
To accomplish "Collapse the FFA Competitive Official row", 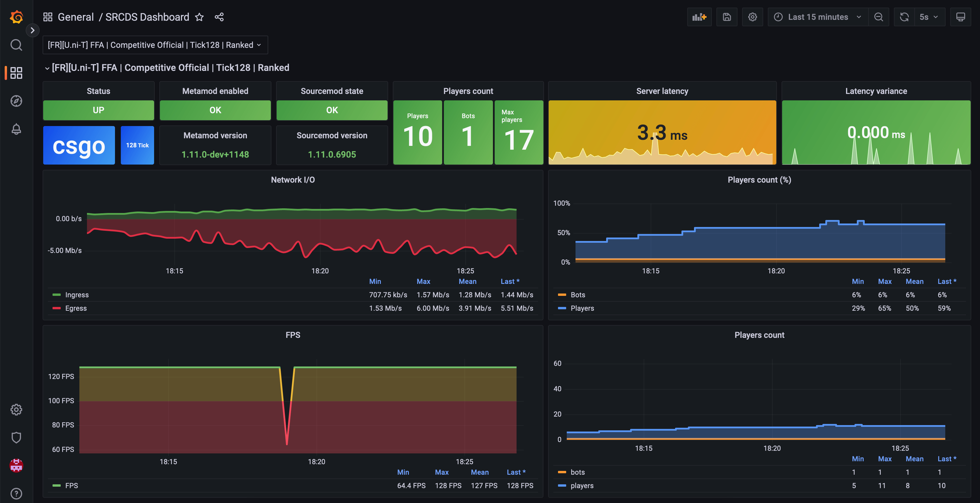I will tap(170, 68).
